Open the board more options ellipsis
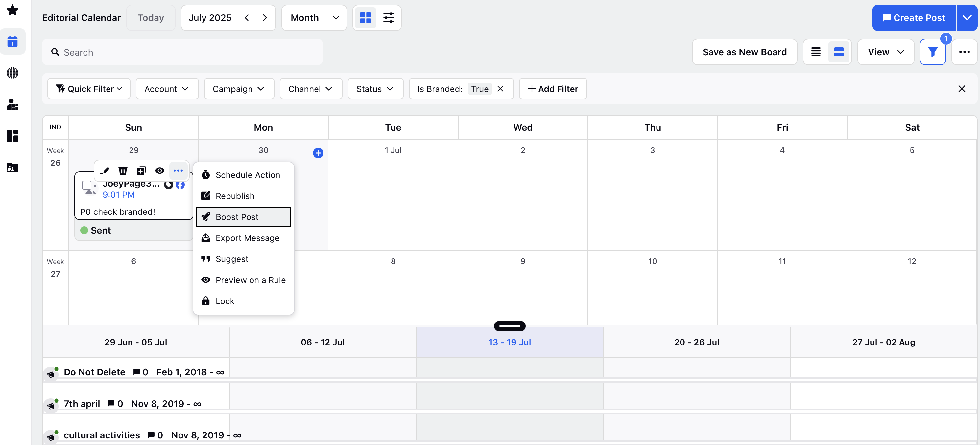980x445 pixels. (x=964, y=52)
